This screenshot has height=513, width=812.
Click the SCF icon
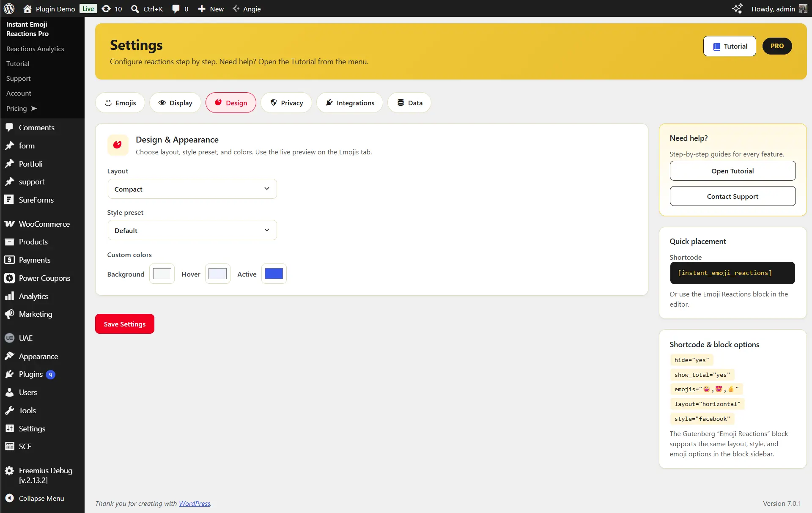pos(9,446)
